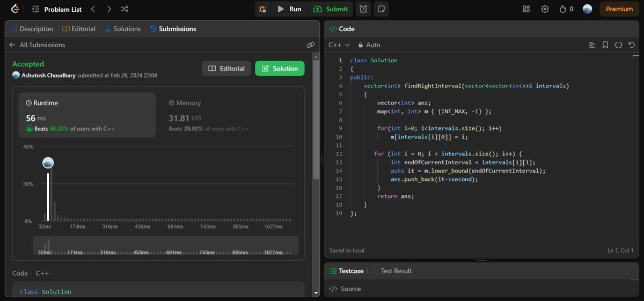Click the Code panel header tab

click(x=342, y=29)
